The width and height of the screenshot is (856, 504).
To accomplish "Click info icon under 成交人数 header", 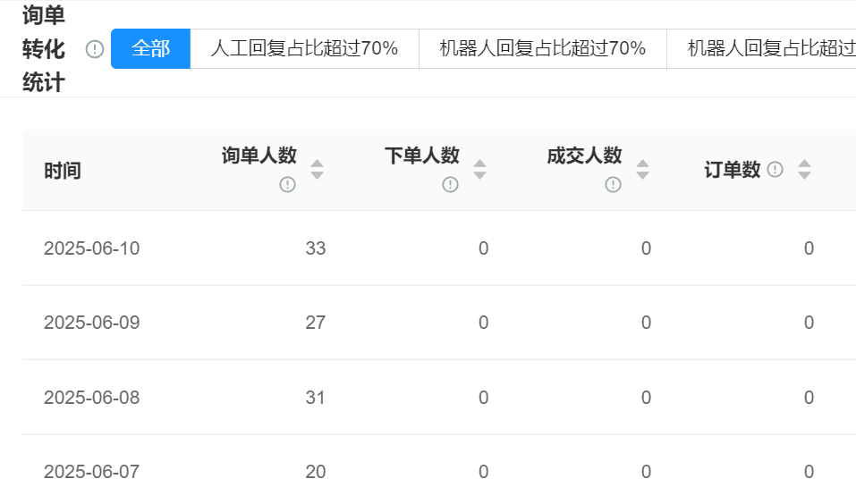I will pos(613,184).
